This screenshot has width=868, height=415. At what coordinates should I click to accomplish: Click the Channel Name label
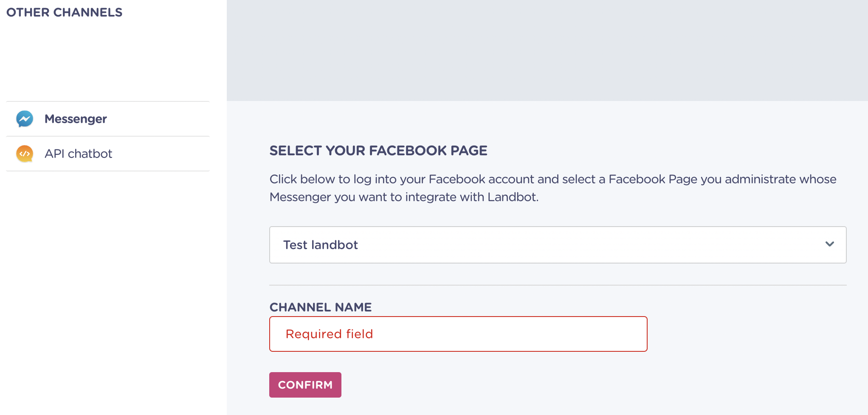pos(321,307)
